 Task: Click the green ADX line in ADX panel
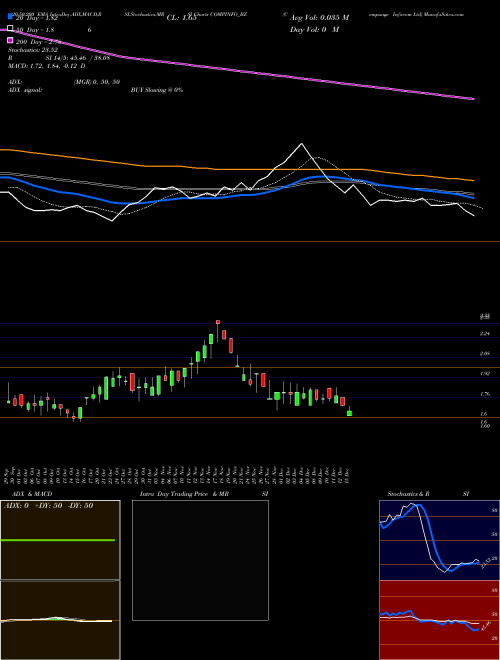click(58, 540)
